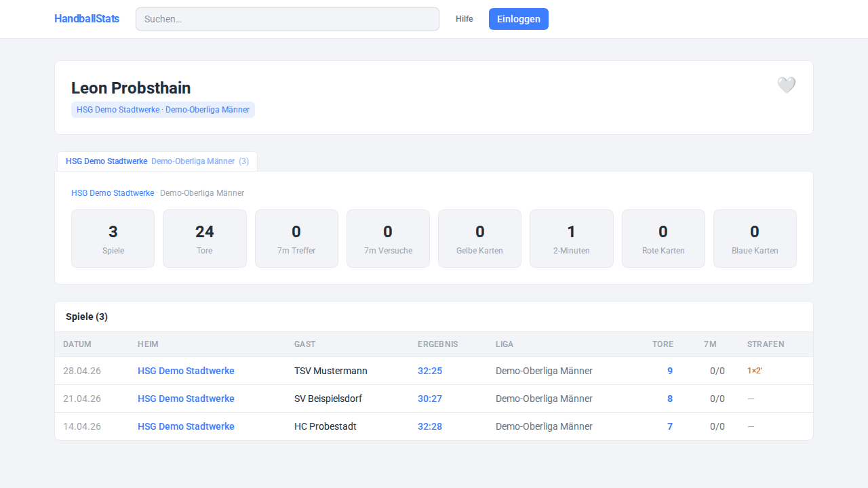
Task: Click guest team SV Beispielsdorf
Action: tap(328, 399)
